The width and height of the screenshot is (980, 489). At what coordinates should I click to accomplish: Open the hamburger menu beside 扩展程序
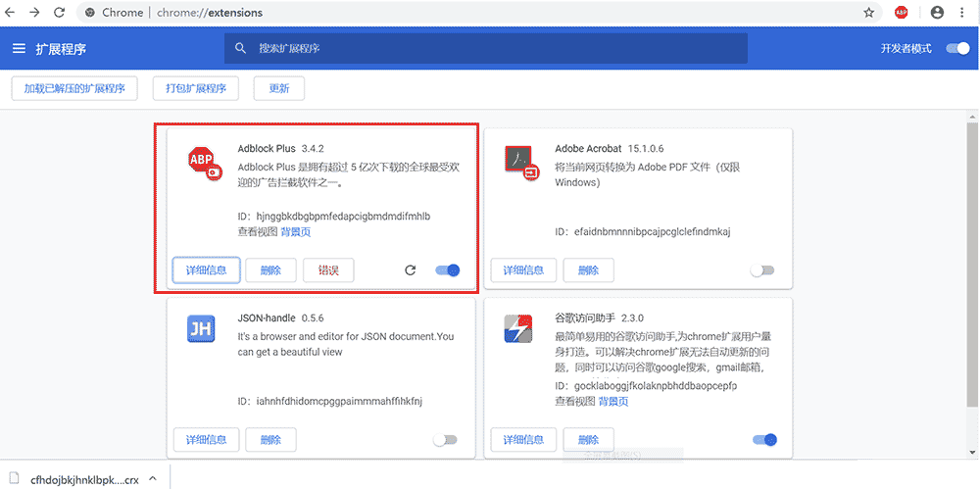click(19, 49)
